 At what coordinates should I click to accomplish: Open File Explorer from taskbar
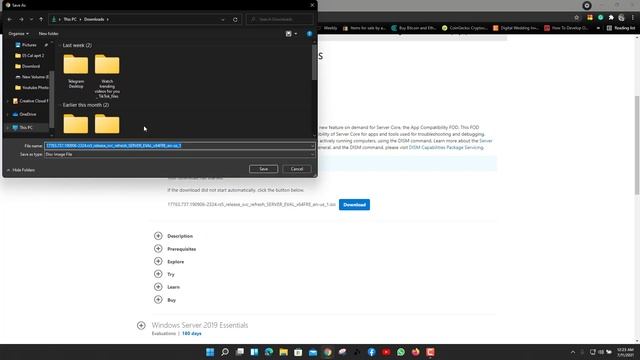pyautogui.click(x=283, y=352)
